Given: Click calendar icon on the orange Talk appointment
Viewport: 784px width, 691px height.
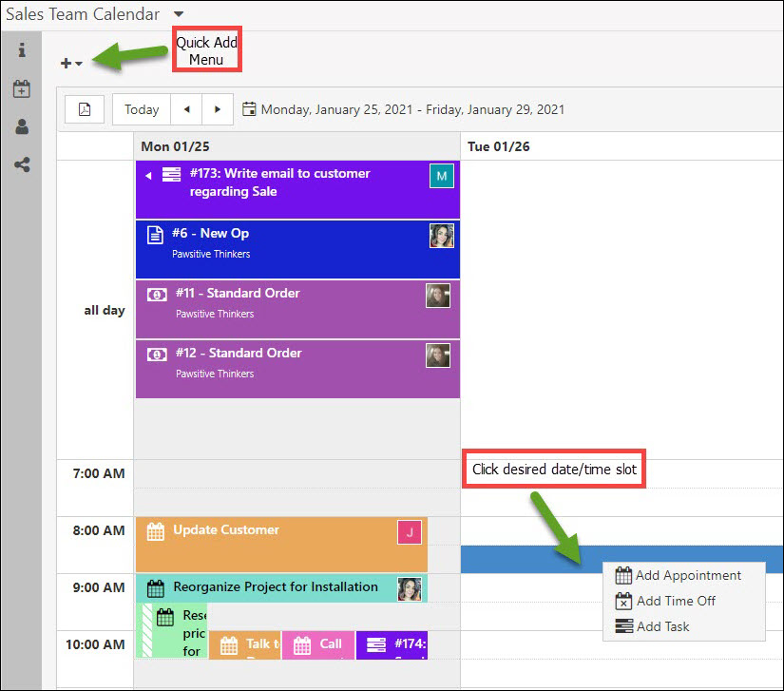Looking at the screenshot, I should (x=229, y=645).
